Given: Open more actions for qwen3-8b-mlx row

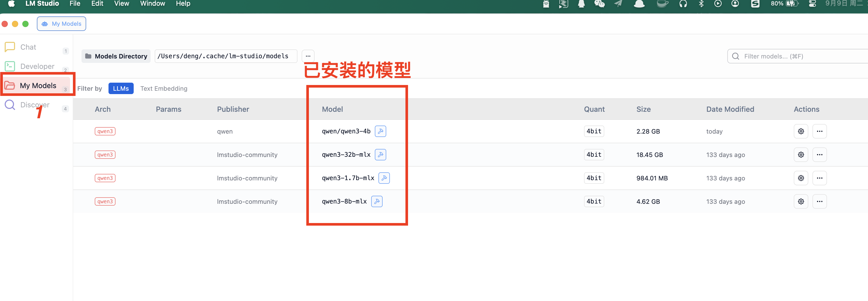Looking at the screenshot, I should coord(819,201).
